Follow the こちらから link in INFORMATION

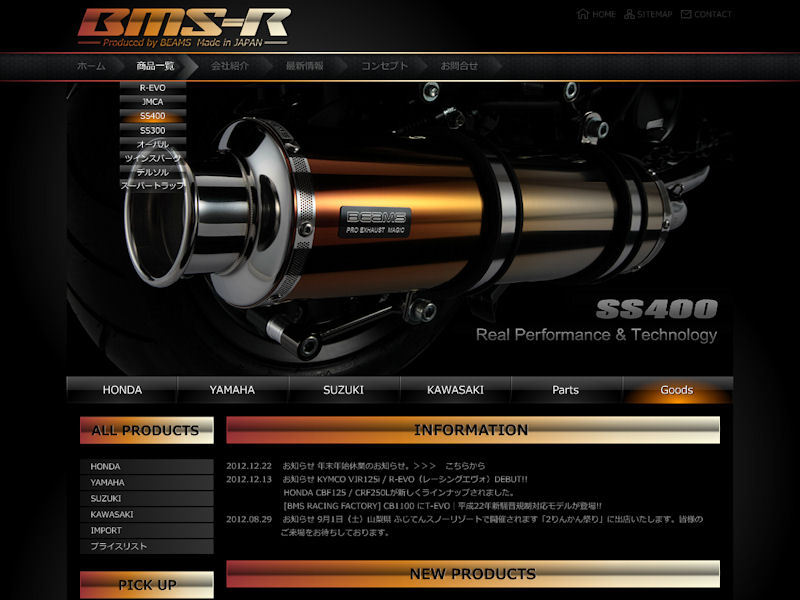465,466
